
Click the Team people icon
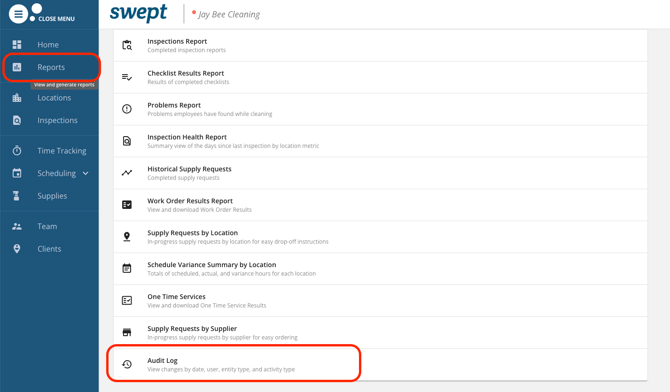(17, 226)
